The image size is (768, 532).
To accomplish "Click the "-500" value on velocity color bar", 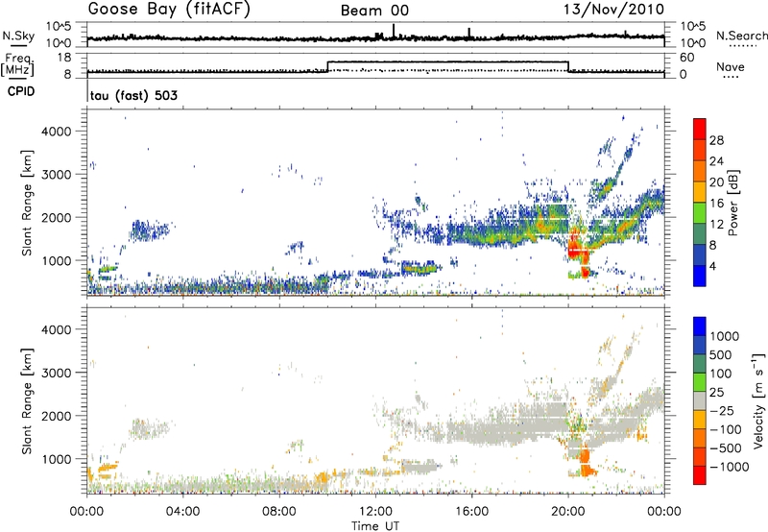I will (726, 448).
